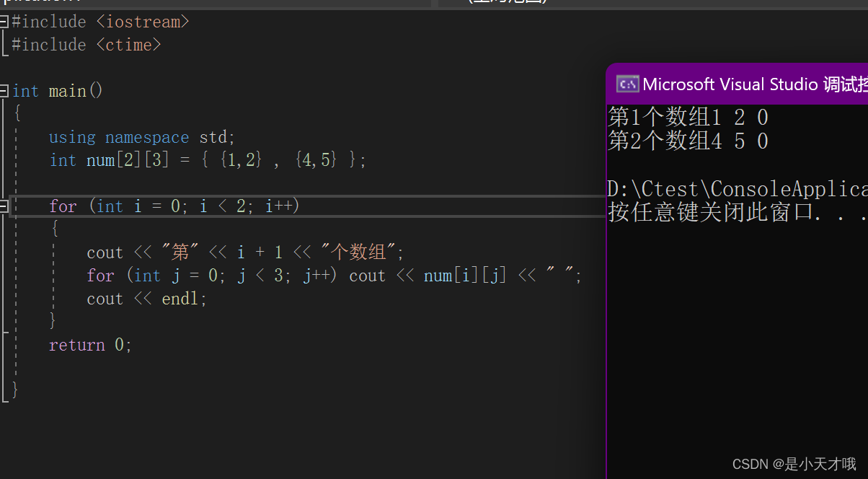Click the Microsoft Visual Studio console title
The width and height of the screenshot is (868, 479).
(x=755, y=84)
